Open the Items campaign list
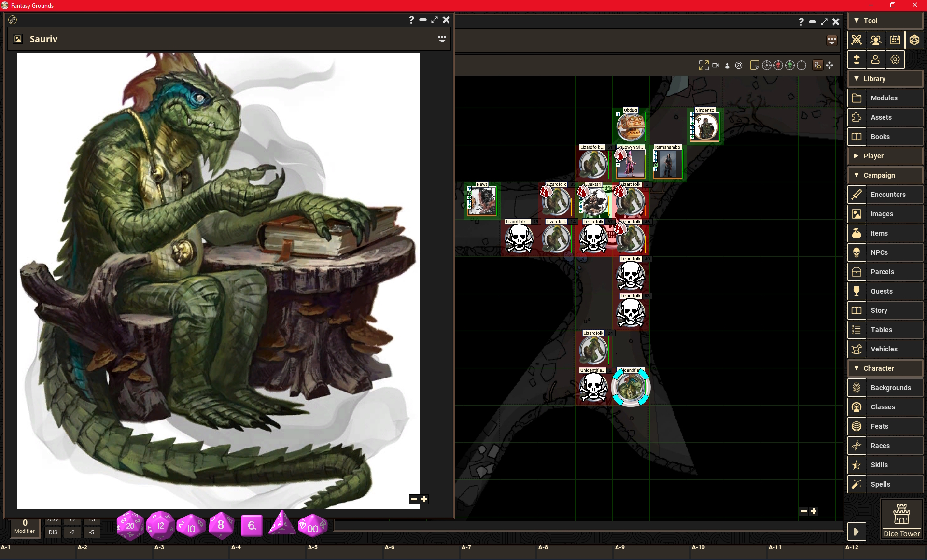This screenshot has height=560, width=927. pos(885,233)
